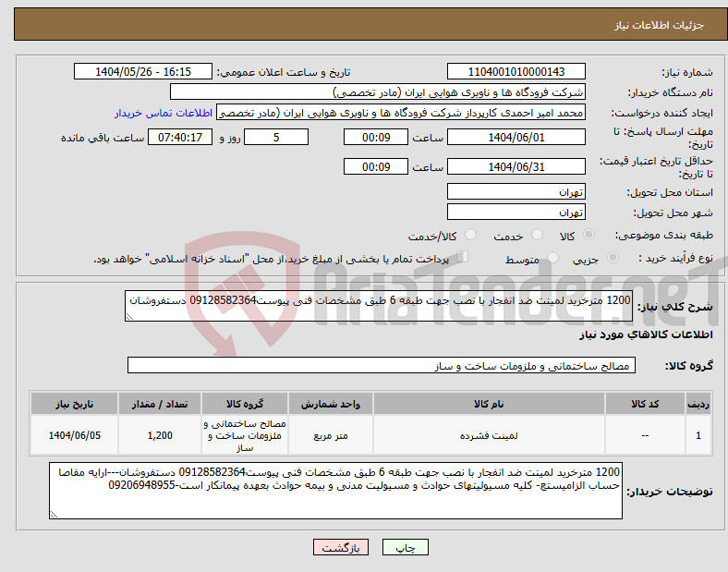Click the نام دستگاه خریدار field
Viewport: 728px width, 572px height.
(378, 91)
